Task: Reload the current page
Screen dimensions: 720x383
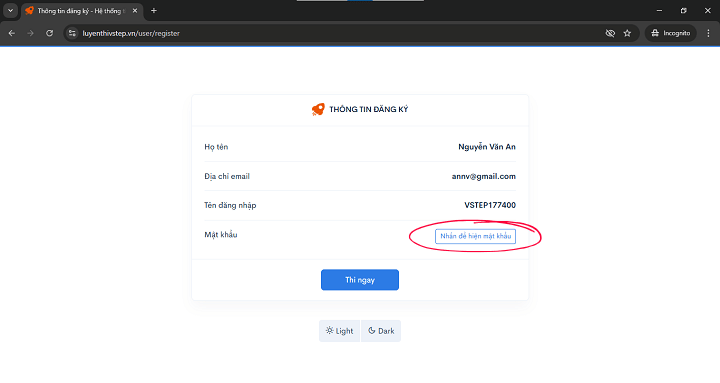Action: click(x=50, y=33)
